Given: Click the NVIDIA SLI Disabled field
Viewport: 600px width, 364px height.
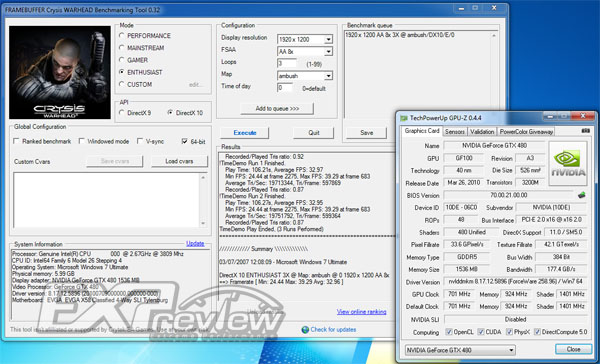Looking at the screenshot, I should [515, 319].
